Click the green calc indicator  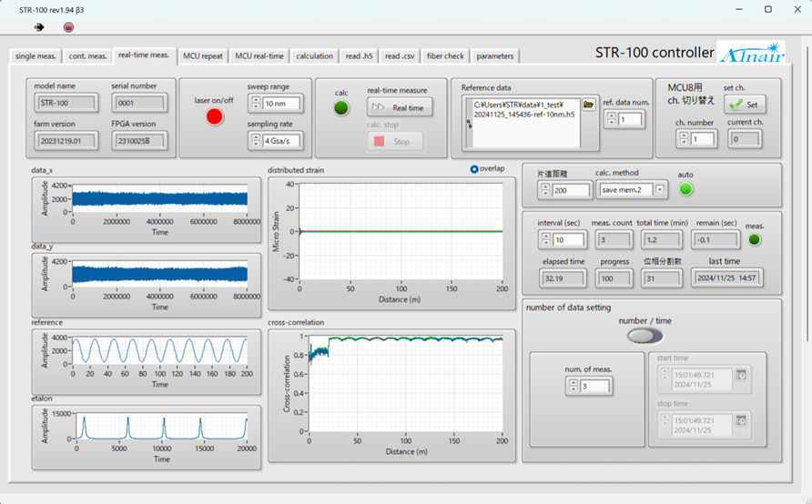pyautogui.click(x=341, y=108)
